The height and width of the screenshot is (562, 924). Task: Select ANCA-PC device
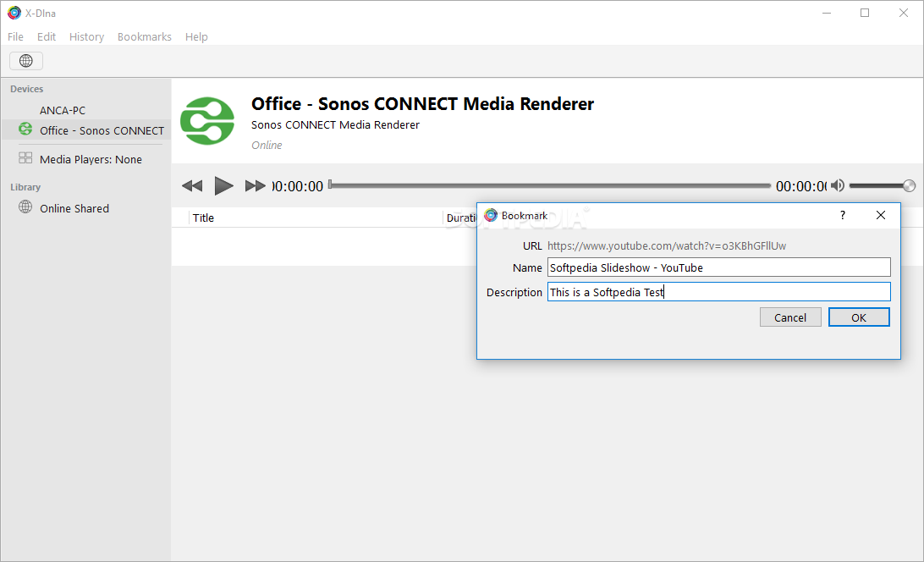coord(63,110)
